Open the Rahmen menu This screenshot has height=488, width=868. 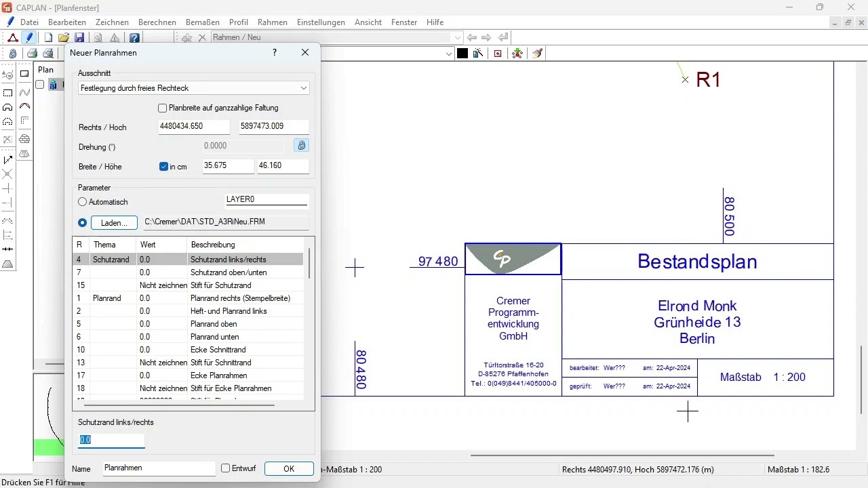click(273, 22)
